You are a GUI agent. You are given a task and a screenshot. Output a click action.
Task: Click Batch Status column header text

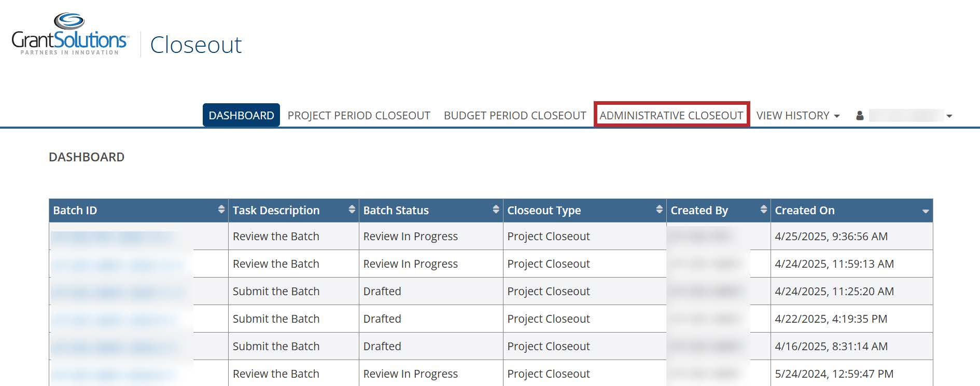[x=396, y=211]
